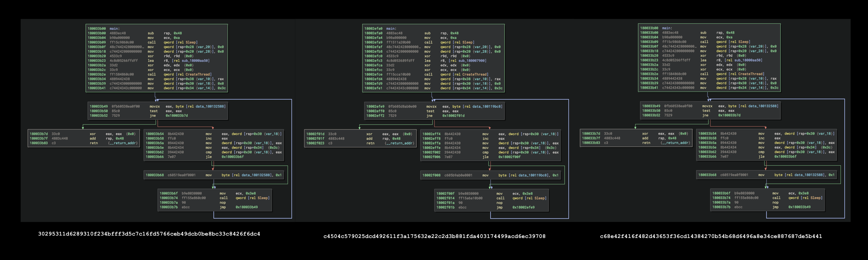Select the var_14 0x3c line at 18002efe1

(x=433, y=88)
